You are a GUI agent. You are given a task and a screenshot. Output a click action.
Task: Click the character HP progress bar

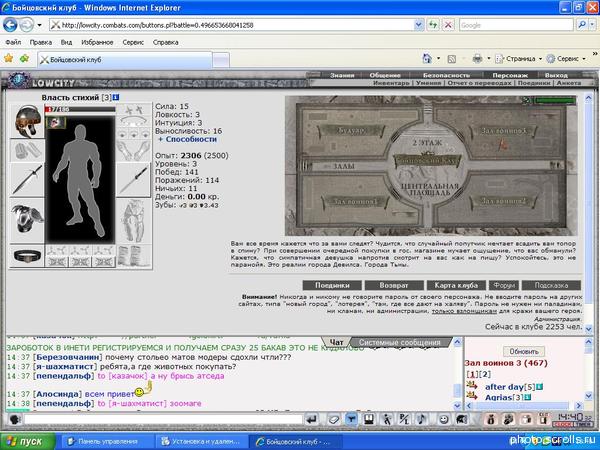[80, 109]
